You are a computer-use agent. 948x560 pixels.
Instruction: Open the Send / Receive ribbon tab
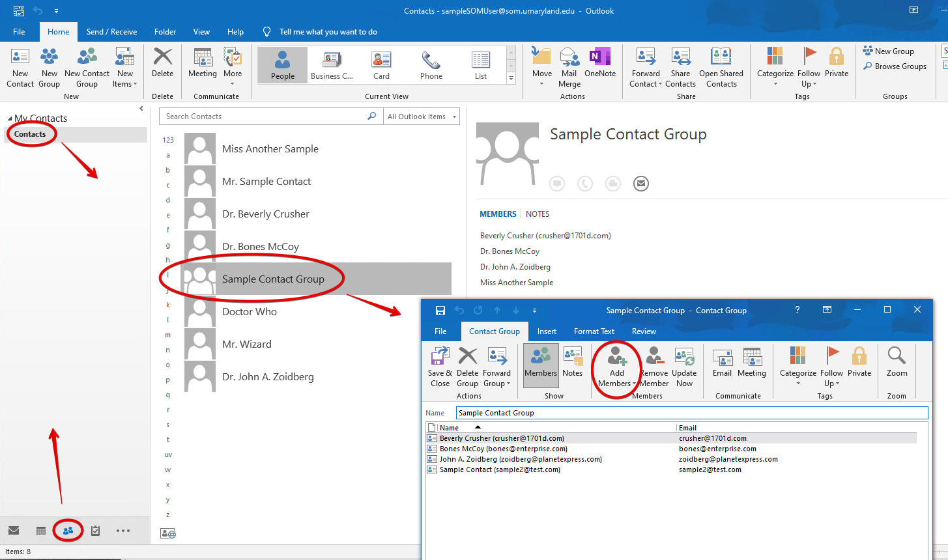111,32
